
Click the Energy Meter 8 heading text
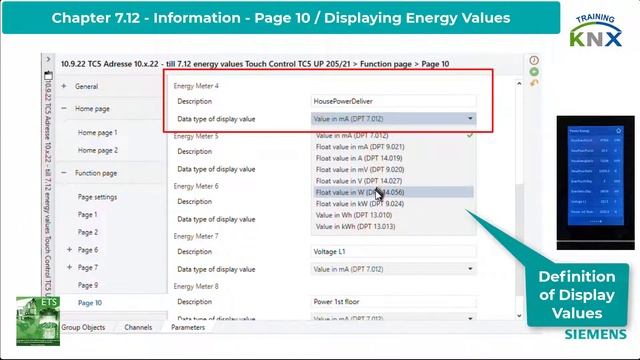click(x=196, y=287)
